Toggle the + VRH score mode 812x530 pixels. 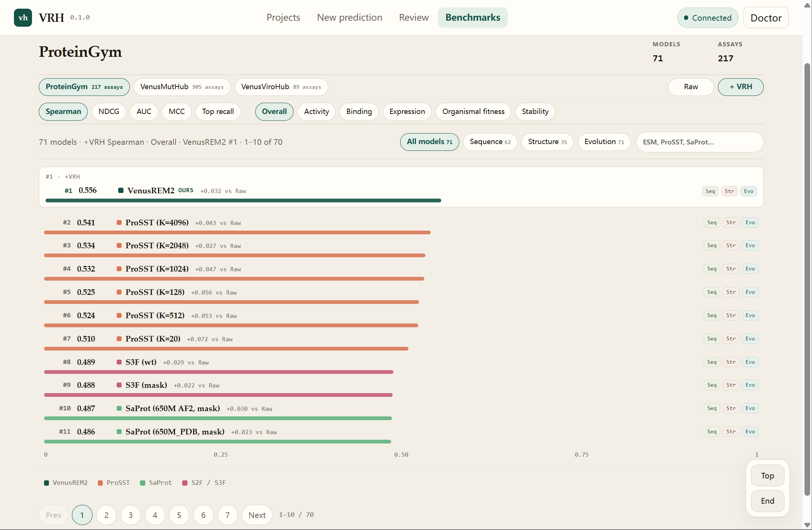(x=740, y=87)
